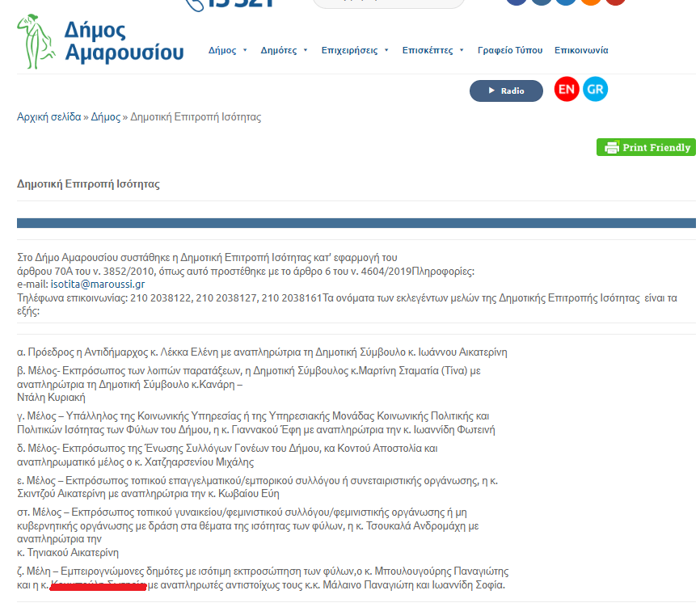Open the Επισκέπτες dropdown menu
This screenshot has height=603, width=700.
click(462, 51)
